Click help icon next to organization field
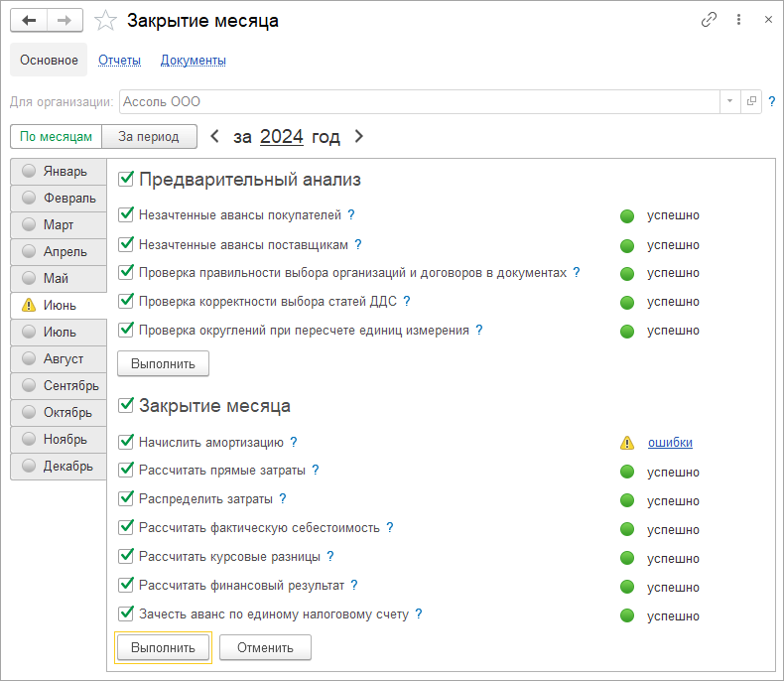 (771, 101)
